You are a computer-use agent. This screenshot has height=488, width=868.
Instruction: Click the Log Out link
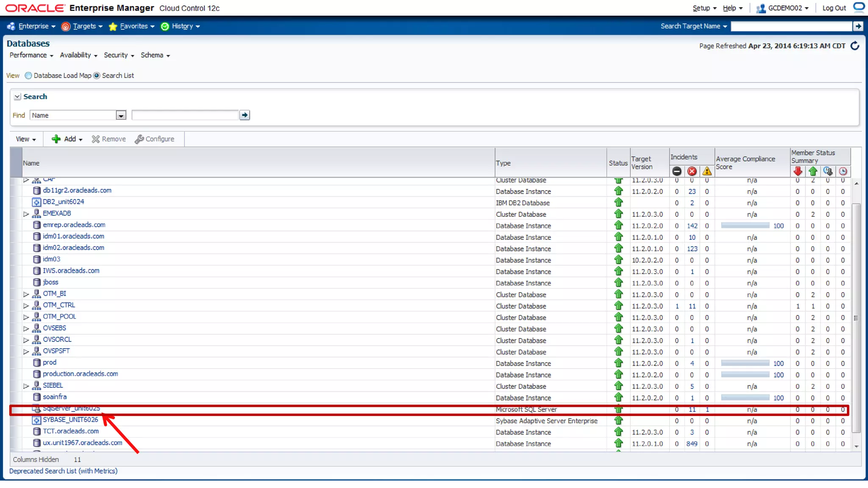point(834,8)
